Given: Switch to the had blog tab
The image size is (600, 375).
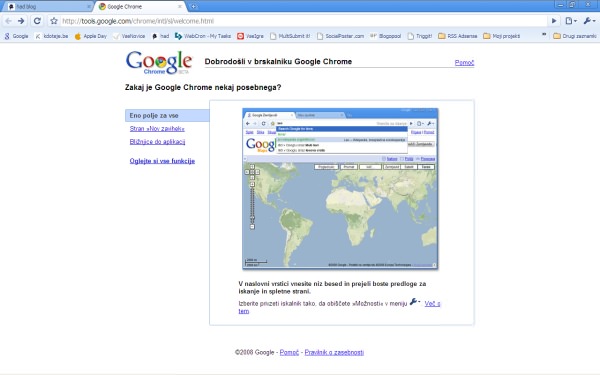Looking at the screenshot, I should pos(47,7).
